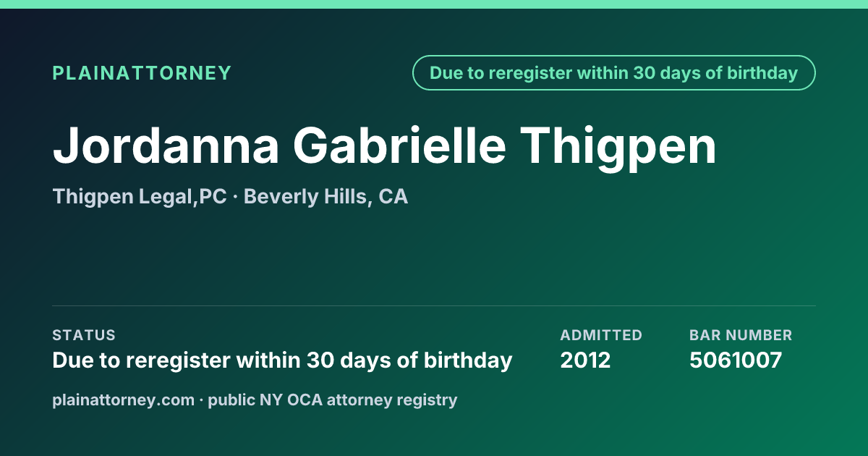868x456 pixels.
Task: Click the horizontal divider line above STATUS
Action: click(x=434, y=305)
